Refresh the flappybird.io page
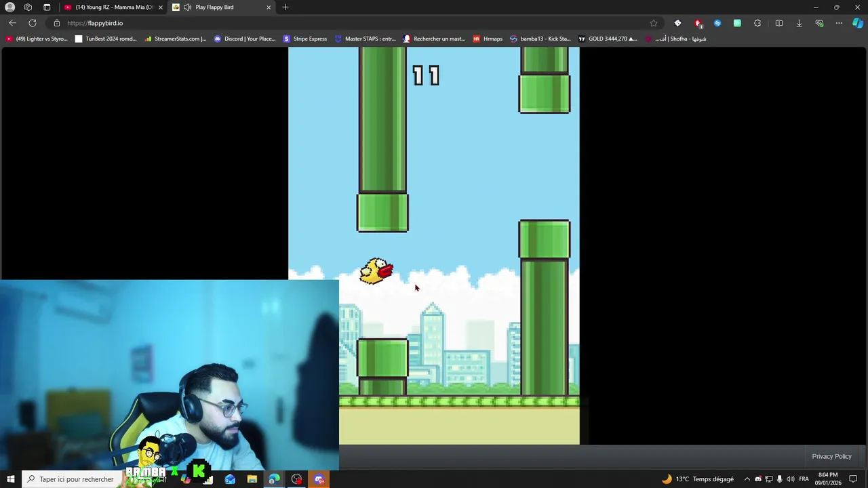This screenshot has width=868, height=488. pyautogui.click(x=32, y=23)
